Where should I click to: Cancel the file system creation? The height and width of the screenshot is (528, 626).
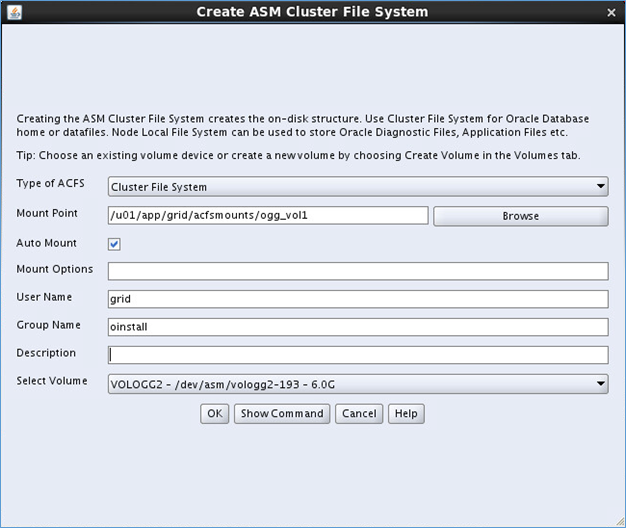[359, 413]
